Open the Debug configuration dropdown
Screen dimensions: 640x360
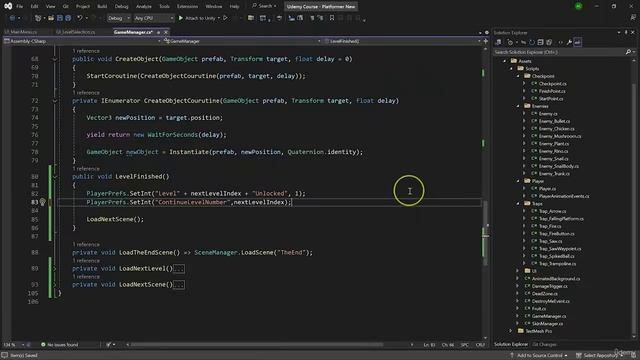click(119, 18)
